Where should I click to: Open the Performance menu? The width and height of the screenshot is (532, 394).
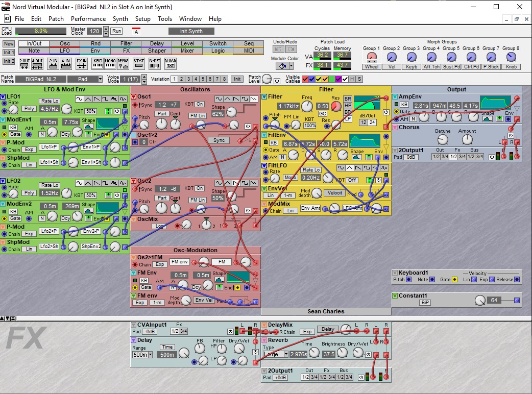pos(88,19)
